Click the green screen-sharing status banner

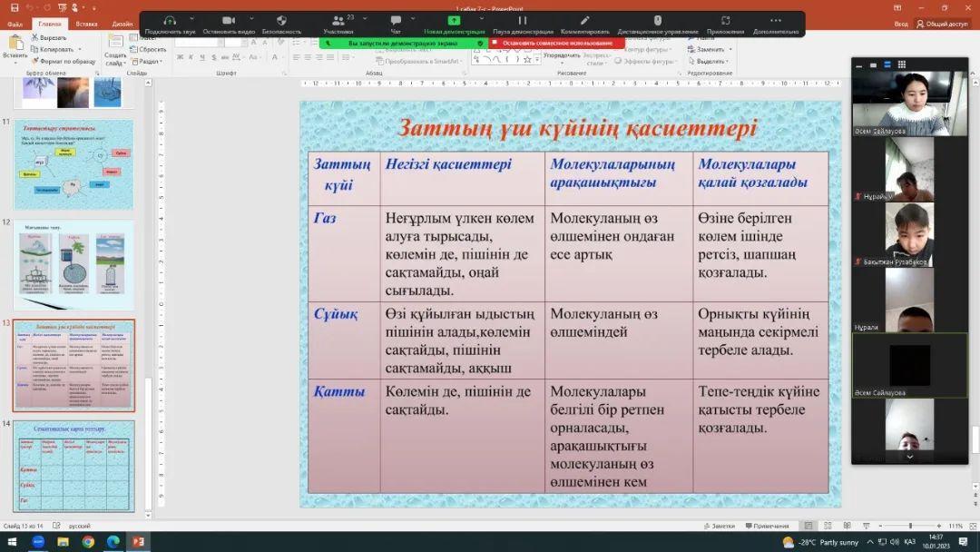point(404,44)
